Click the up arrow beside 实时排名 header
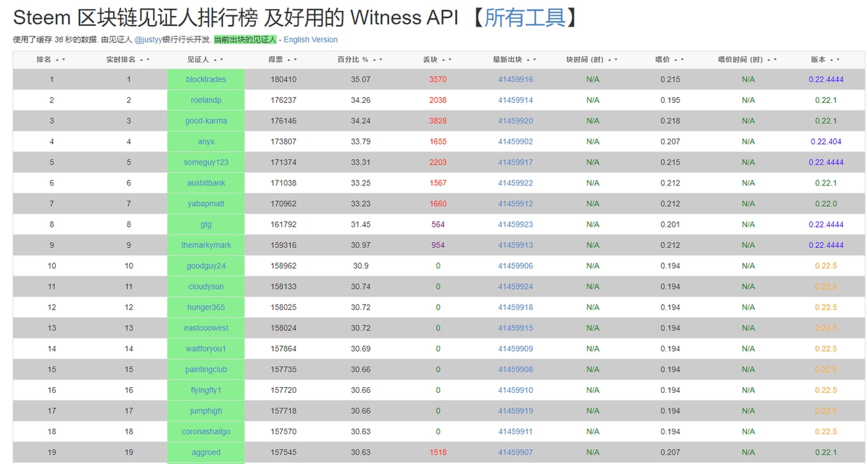The image size is (868, 464). (141, 60)
